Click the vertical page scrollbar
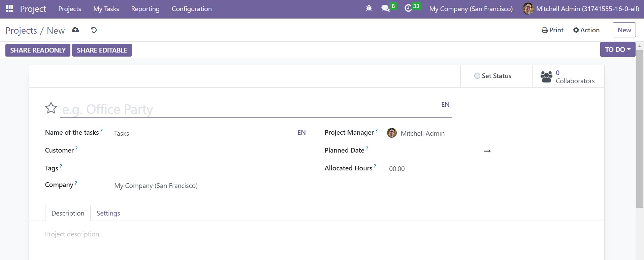Viewport: 644px width, 260px height. click(x=640, y=128)
